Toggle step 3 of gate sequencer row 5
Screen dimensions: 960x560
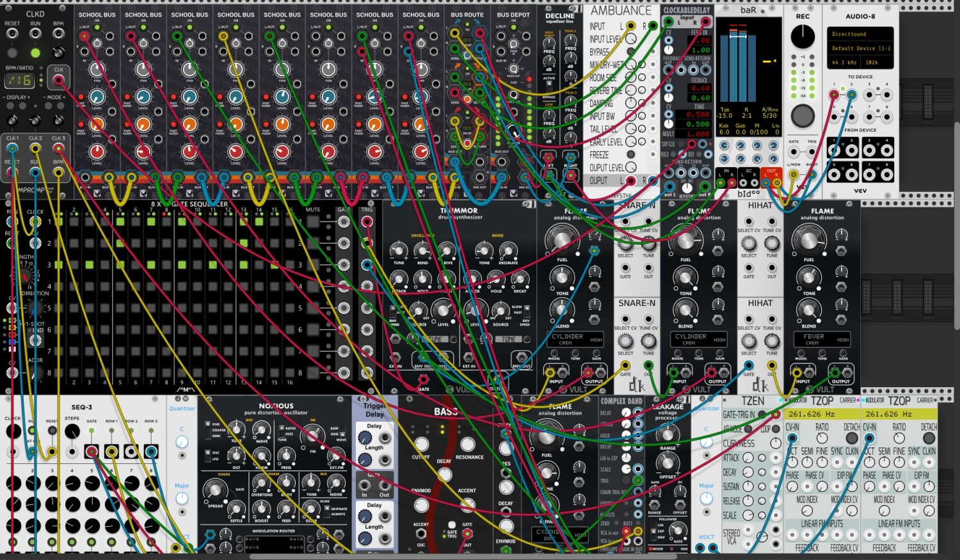click(90, 308)
